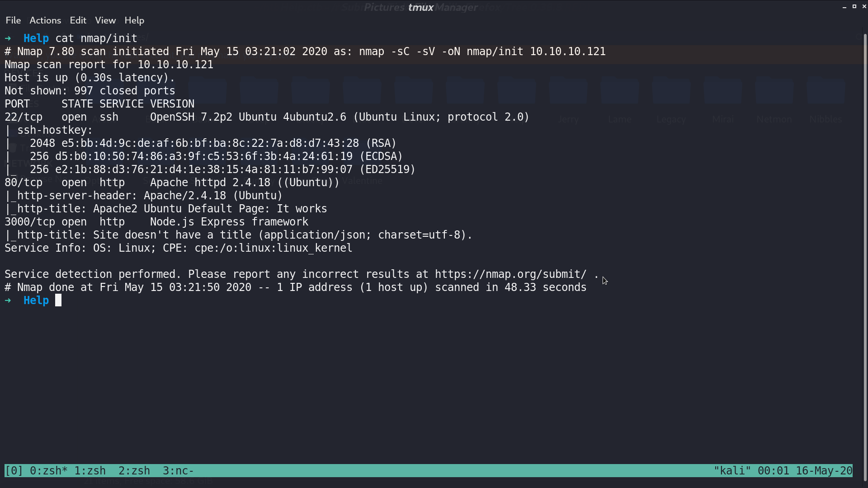Open the Help menu in menu bar
Screen dimensions: 868x488
(134, 20)
